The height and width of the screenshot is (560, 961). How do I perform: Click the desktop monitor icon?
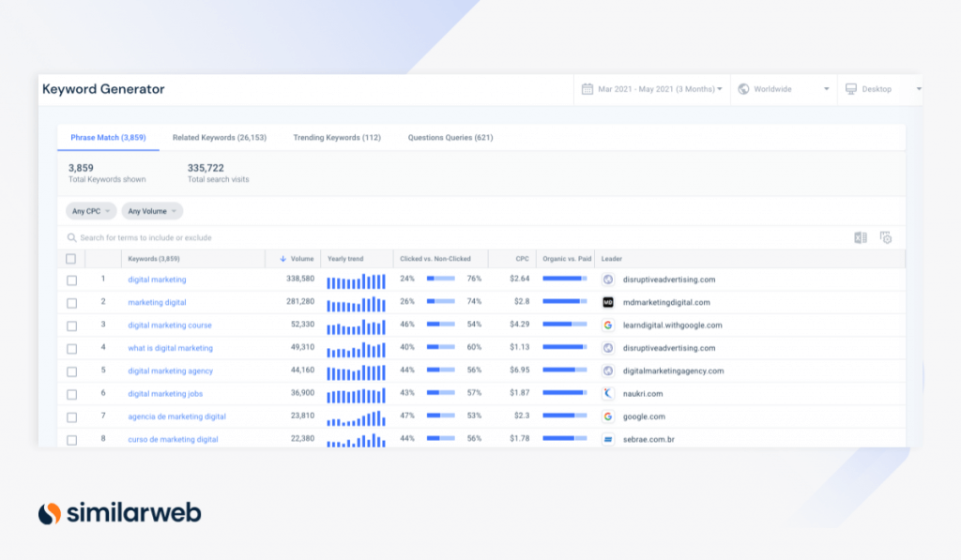click(x=851, y=89)
